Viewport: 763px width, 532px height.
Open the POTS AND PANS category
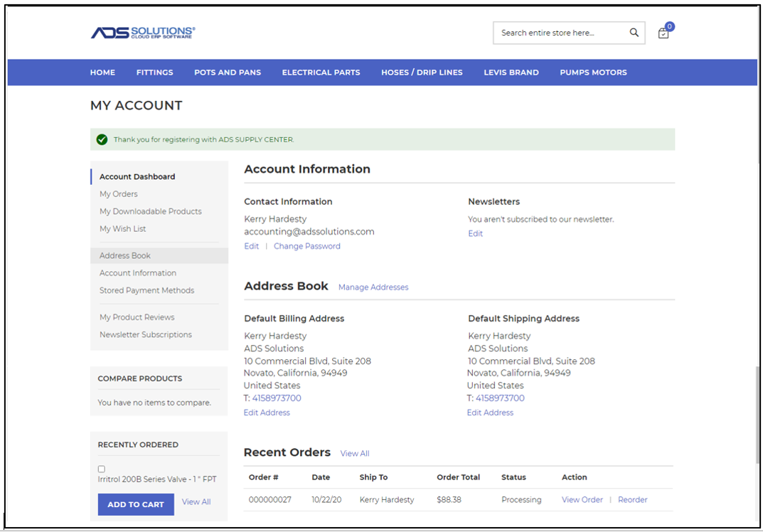point(228,73)
